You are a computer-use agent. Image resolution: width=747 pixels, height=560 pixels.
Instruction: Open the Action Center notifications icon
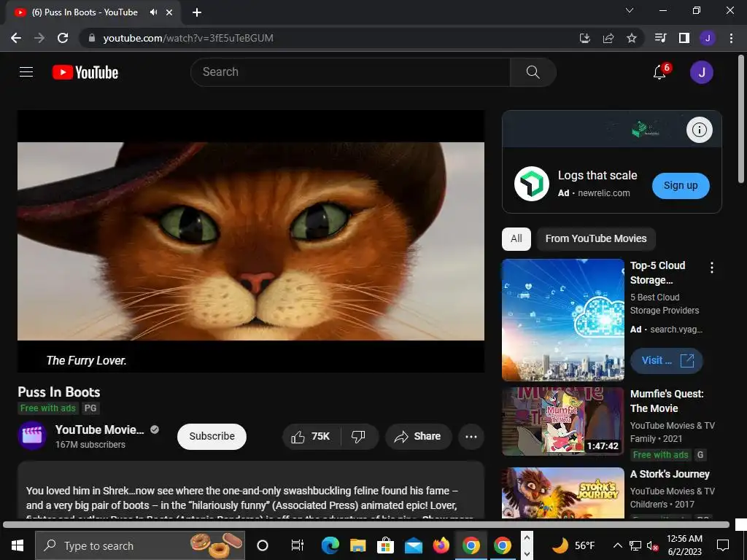click(723, 545)
